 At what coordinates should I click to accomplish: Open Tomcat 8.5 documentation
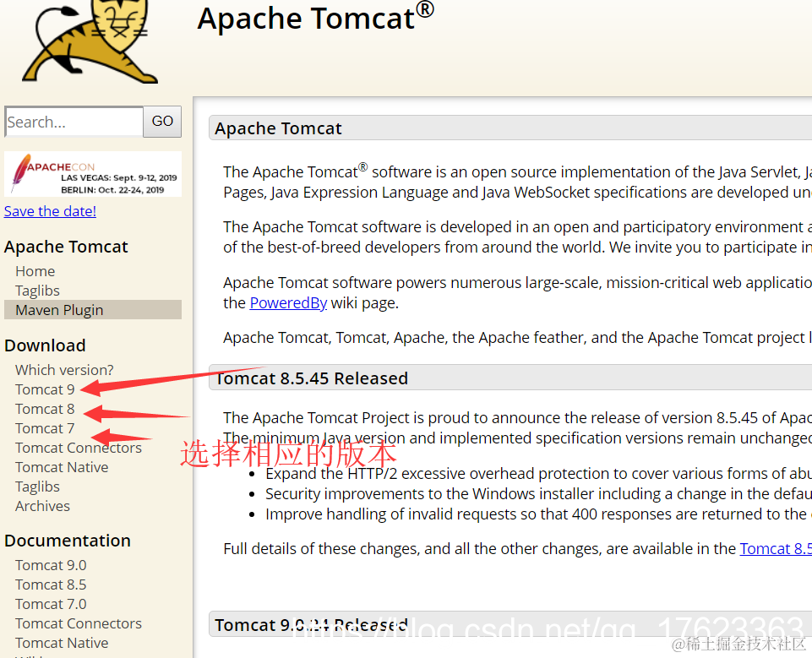click(x=51, y=585)
